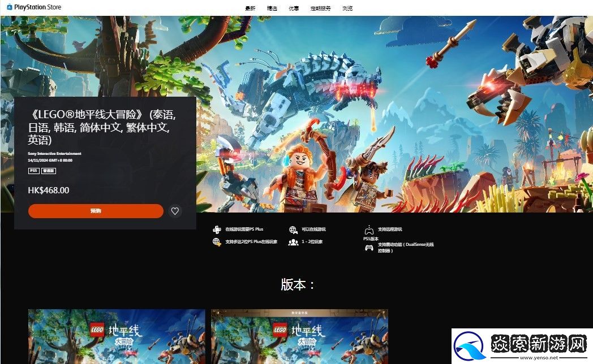Open the 最新 (Latest) menu tab
Viewport: 593px width, 364px height.
(250, 8)
